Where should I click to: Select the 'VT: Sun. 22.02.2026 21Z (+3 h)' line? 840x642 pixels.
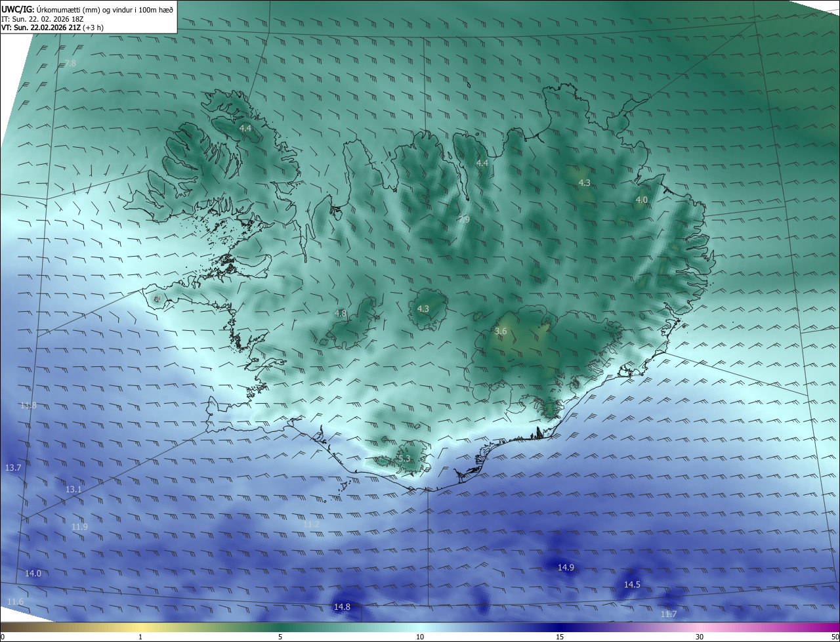52,28
